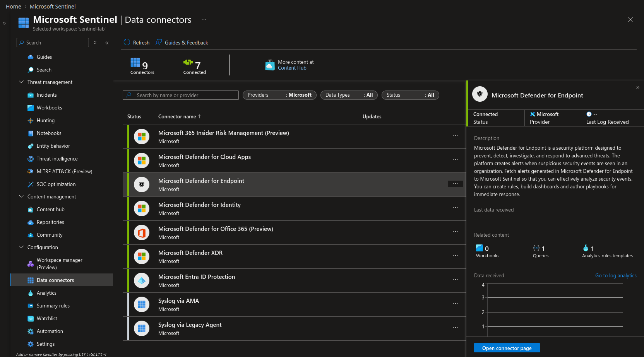This screenshot has width=644, height=357.
Task: Open Hunting from the sidebar
Action: click(x=45, y=120)
